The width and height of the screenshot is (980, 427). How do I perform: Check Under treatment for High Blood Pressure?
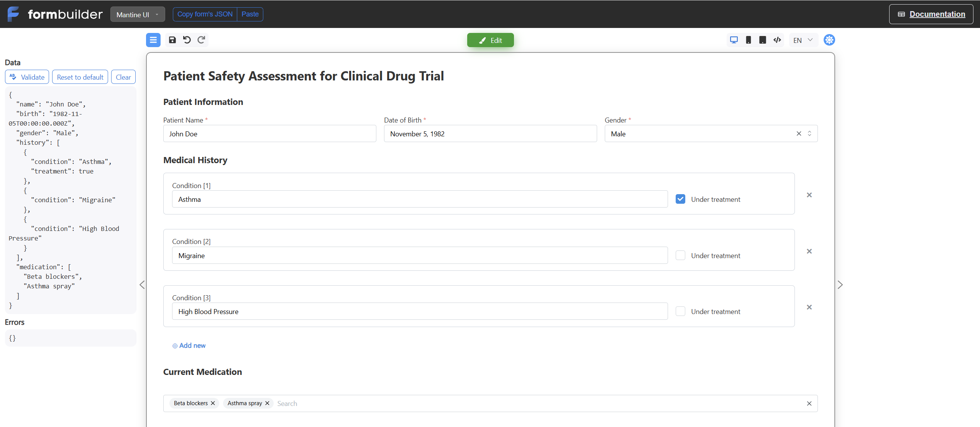680,311
